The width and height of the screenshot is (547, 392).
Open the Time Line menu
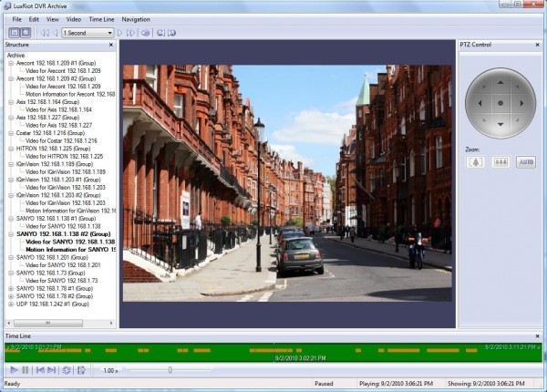pos(99,19)
